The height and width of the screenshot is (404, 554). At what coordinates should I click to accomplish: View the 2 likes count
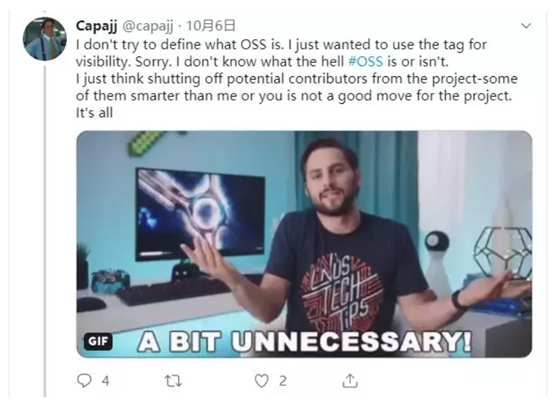[283, 381]
